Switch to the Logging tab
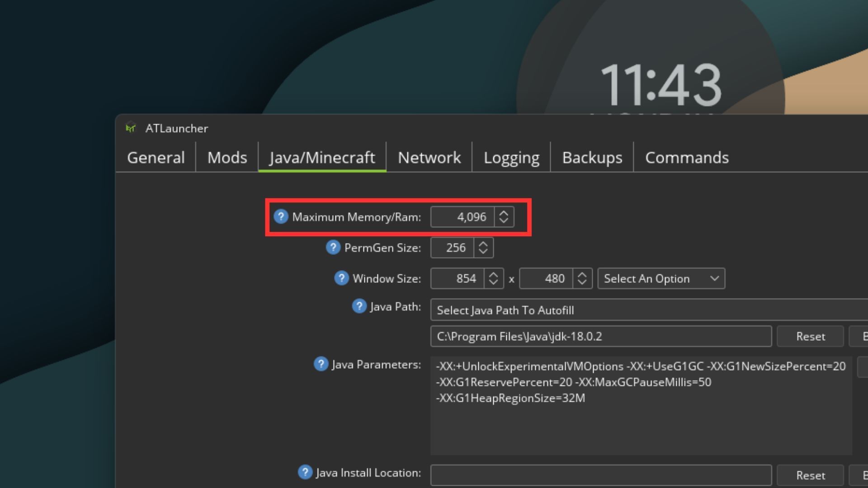Screen dimensions: 868x488 (510, 157)
